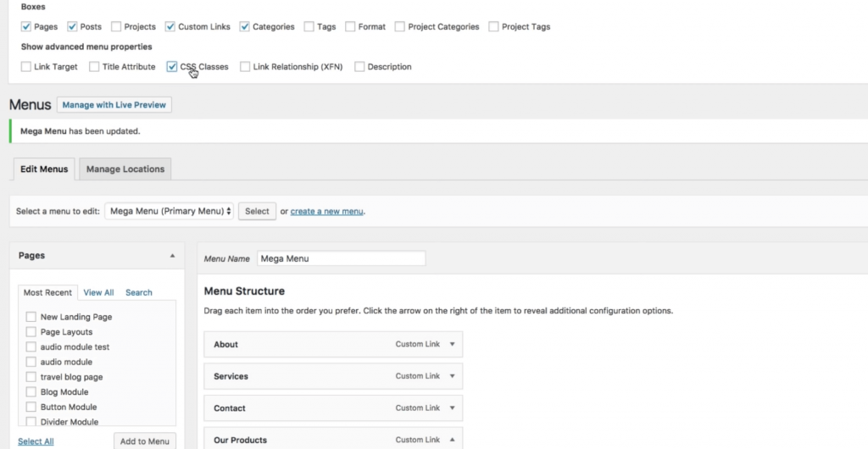Switch to the Search pages tab
Screen dimensions: 868x449
(139, 292)
